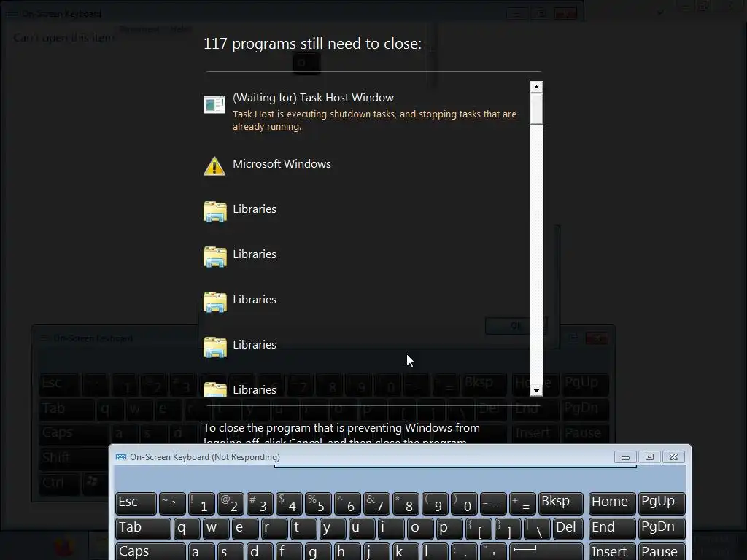Hit the Home key on the front keyboard

click(x=612, y=503)
